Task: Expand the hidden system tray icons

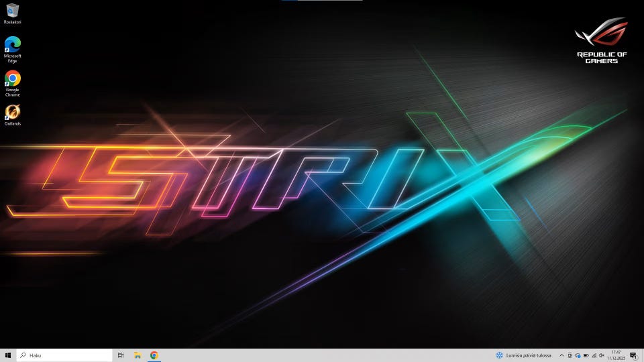Action: [561, 355]
